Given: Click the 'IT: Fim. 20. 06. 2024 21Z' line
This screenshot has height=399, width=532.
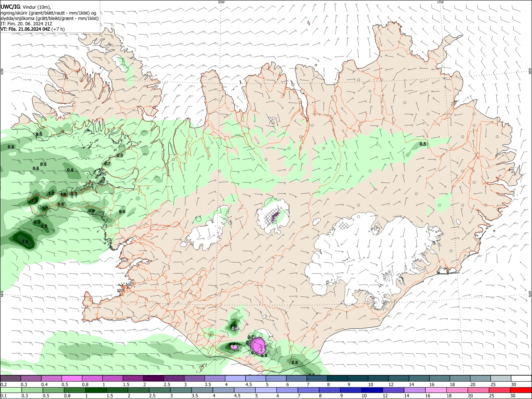Looking at the screenshot, I should pyautogui.click(x=27, y=24).
